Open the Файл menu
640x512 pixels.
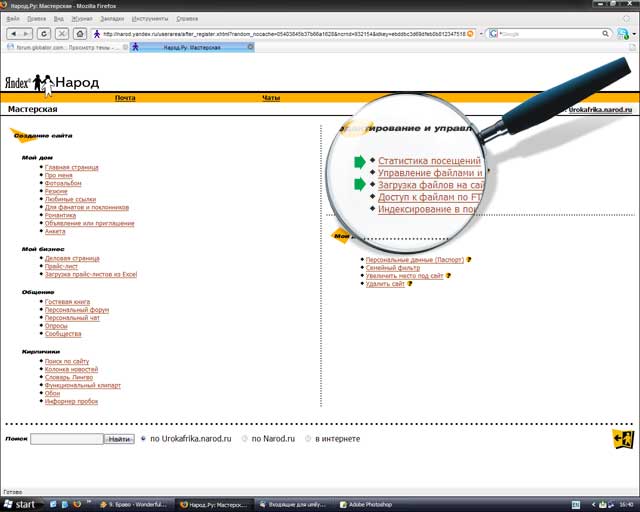[13, 19]
